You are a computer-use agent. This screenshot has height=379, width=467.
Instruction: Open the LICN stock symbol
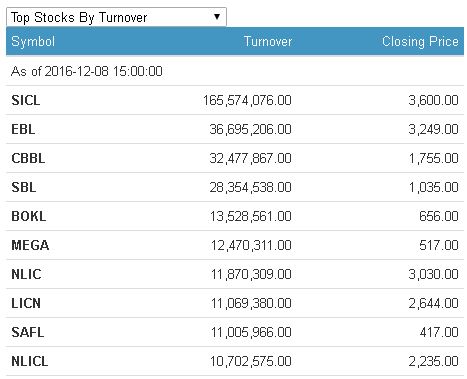[x=26, y=303]
